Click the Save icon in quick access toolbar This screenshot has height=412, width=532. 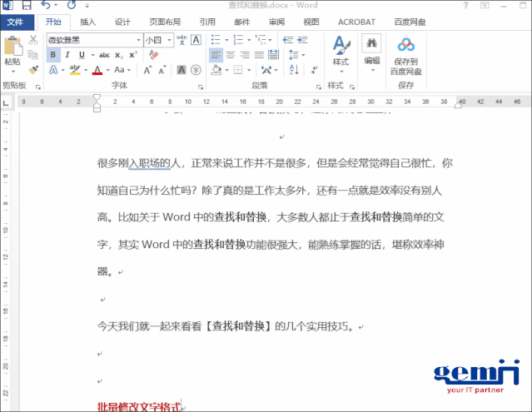click(x=27, y=5)
